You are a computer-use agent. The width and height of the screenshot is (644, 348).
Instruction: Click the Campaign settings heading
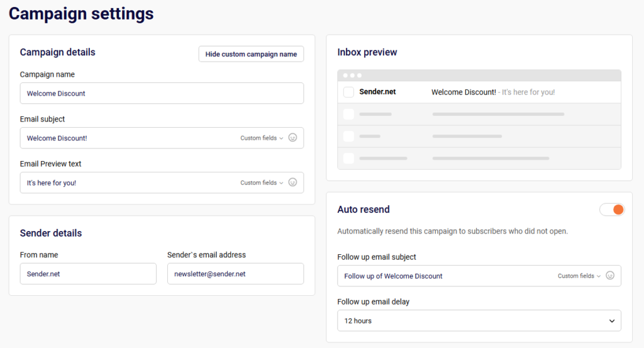81,14
